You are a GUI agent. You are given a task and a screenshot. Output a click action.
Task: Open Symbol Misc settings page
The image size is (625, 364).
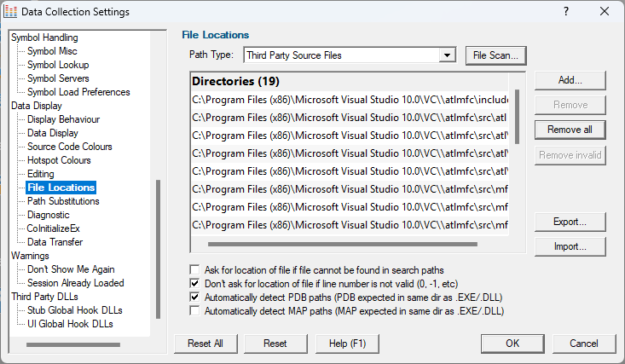point(52,51)
